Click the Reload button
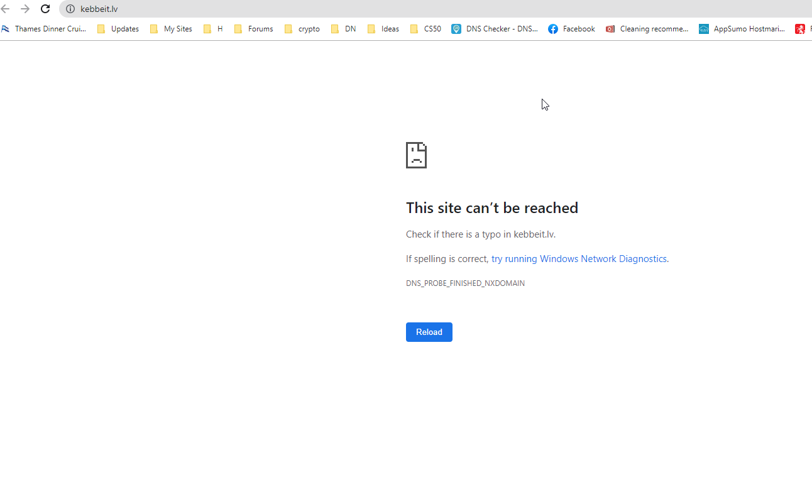The width and height of the screenshot is (812, 504). [x=429, y=332]
